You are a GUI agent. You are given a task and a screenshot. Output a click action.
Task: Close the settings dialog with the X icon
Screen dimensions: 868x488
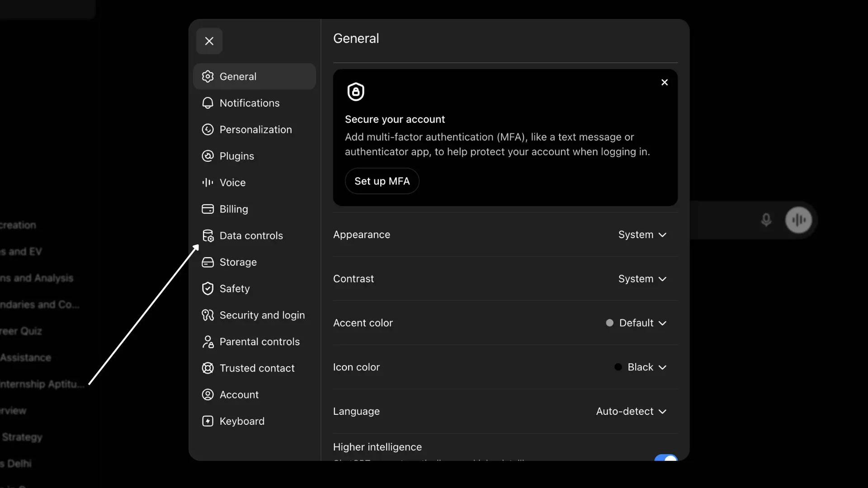coord(209,41)
